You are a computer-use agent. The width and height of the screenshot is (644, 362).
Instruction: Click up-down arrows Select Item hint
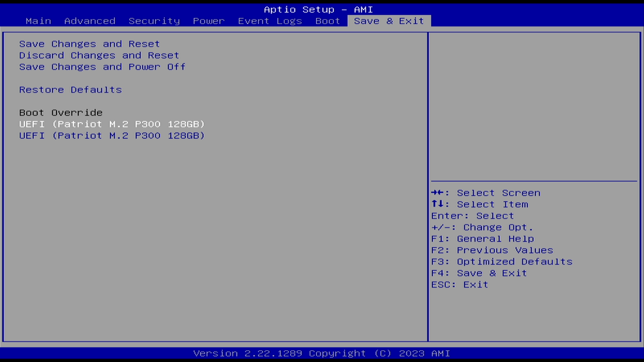pyautogui.click(x=479, y=204)
